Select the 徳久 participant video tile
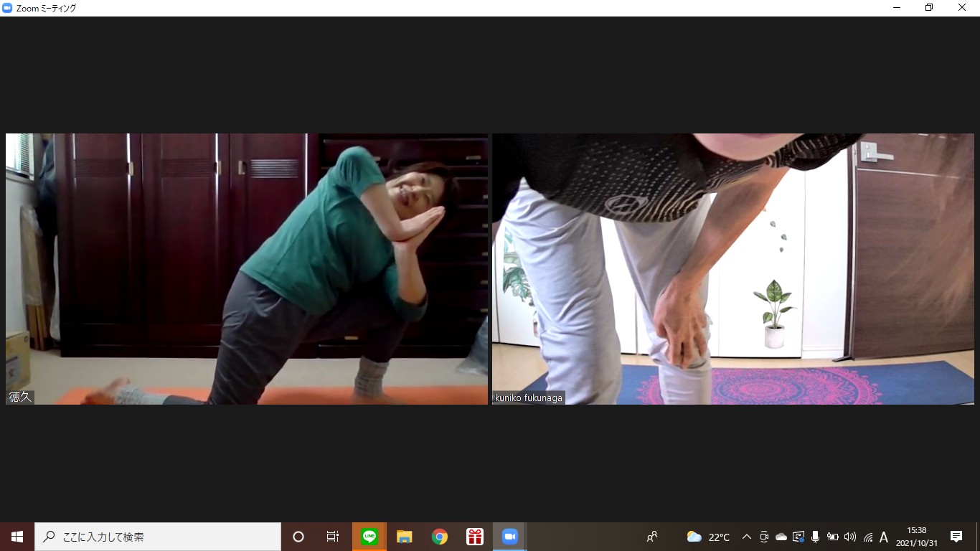The height and width of the screenshot is (551, 980). coord(247,269)
